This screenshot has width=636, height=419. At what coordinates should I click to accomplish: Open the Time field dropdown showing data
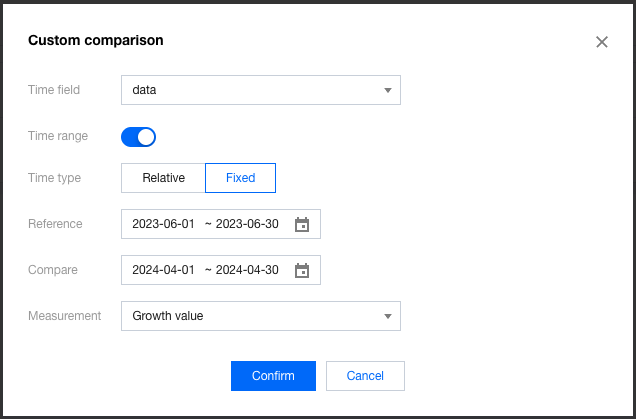click(250, 91)
